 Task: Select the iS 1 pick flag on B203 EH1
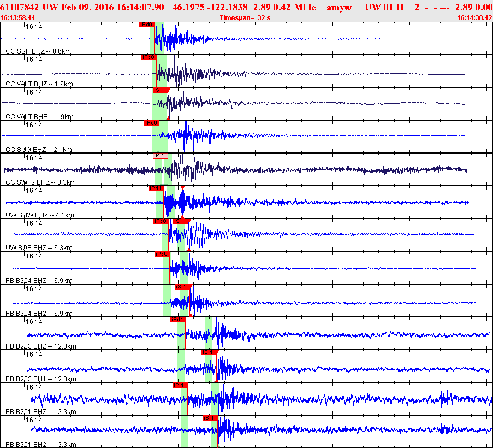[x=210, y=352]
